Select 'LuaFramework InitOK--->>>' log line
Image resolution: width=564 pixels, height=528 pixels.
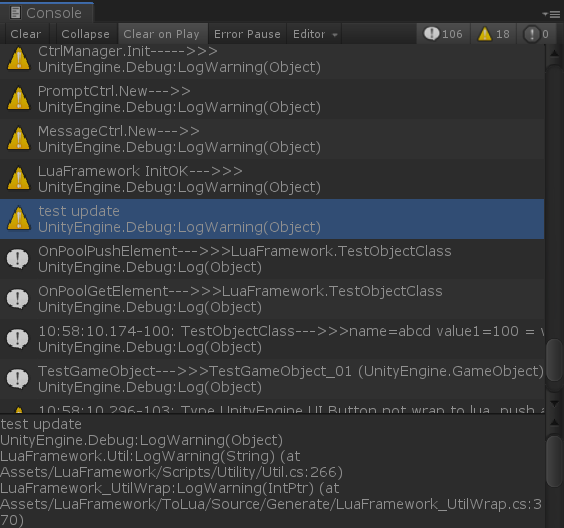pos(272,179)
